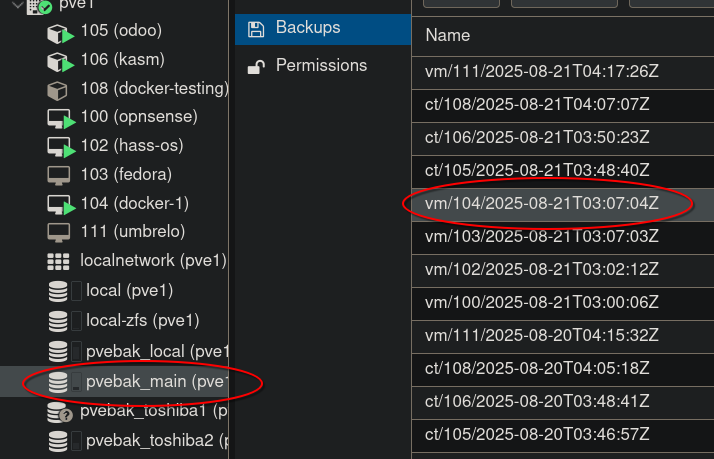Click the localnetwork grid icon

point(58,262)
